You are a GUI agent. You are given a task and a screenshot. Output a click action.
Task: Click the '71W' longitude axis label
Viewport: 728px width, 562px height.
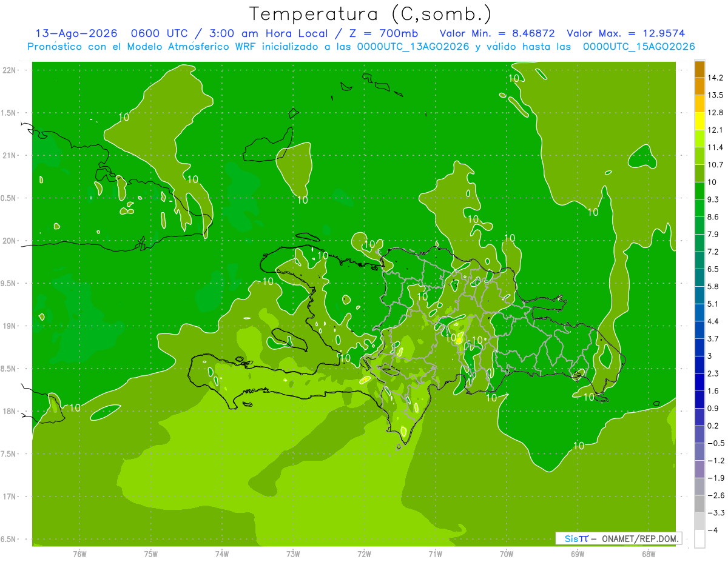[x=435, y=555]
